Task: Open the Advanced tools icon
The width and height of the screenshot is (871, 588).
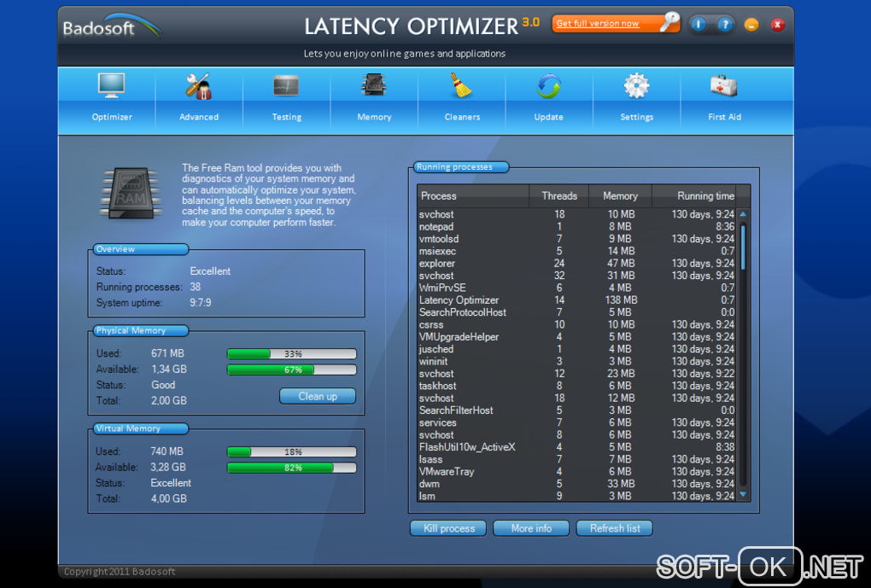Action: [x=198, y=86]
